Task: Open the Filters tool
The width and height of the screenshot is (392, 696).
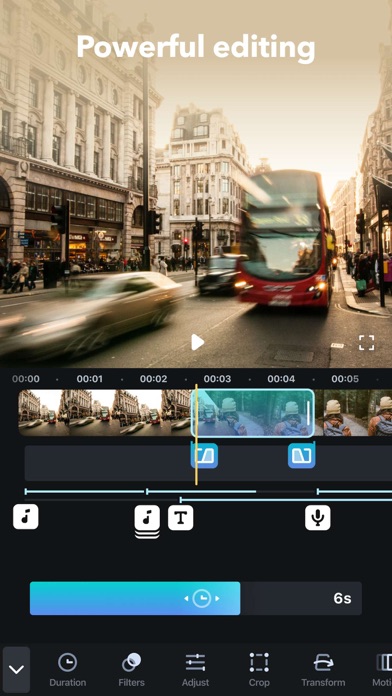Action: pos(131,669)
